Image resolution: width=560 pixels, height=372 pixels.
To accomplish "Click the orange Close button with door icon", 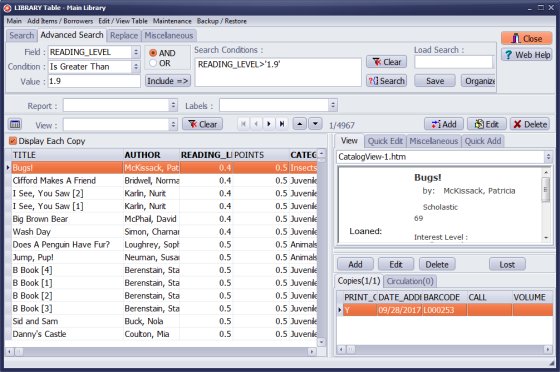I will click(x=526, y=39).
